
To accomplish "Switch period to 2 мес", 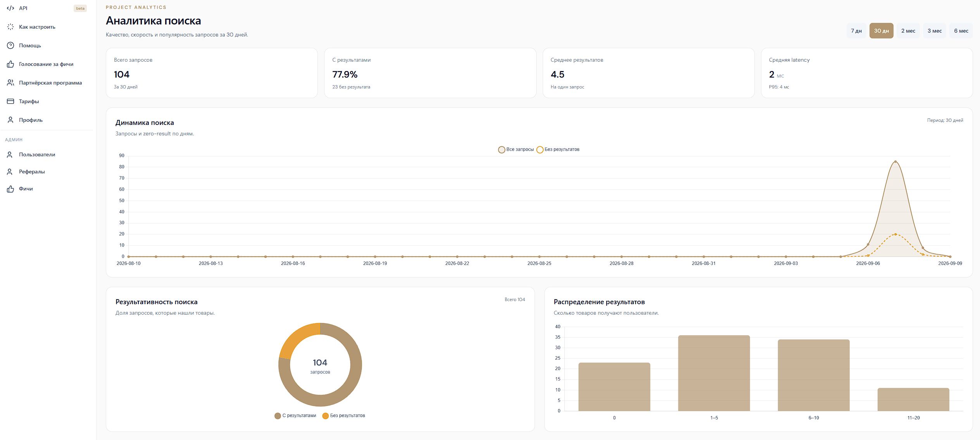I will (908, 31).
